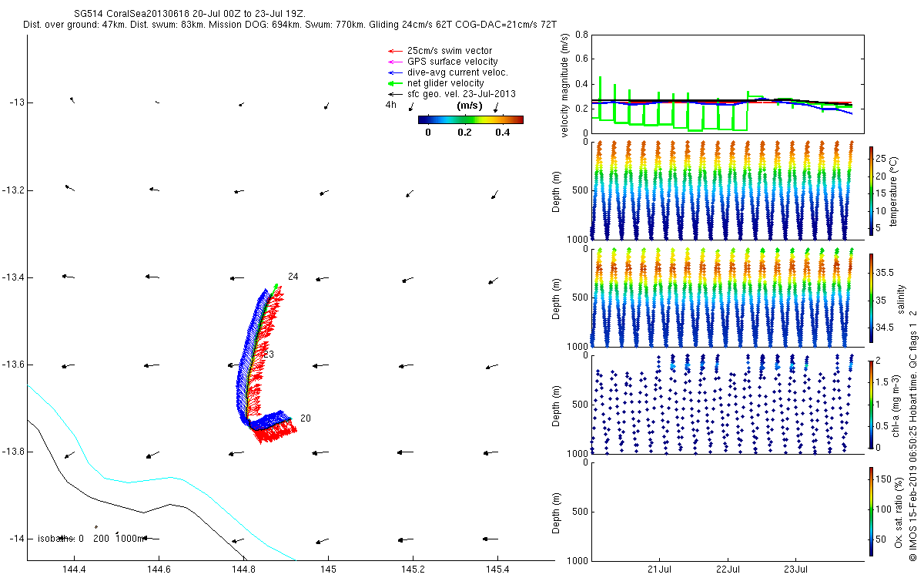The image size is (924, 578).
Task: Click the 'sfc geo. vel. 23-Jul-2013' legend label
Action: tap(461, 94)
